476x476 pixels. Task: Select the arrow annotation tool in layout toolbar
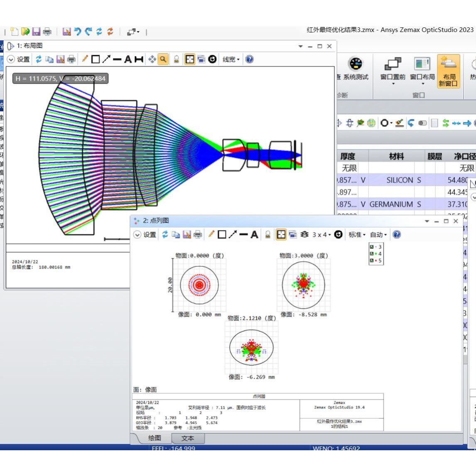pyautogui.click(x=106, y=59)
